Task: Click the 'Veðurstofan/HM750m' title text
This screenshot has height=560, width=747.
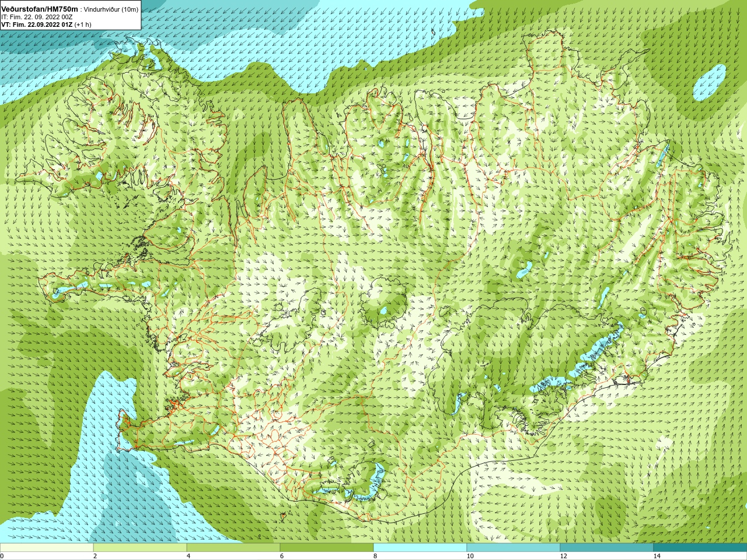Action: click(x=40, y=9)
